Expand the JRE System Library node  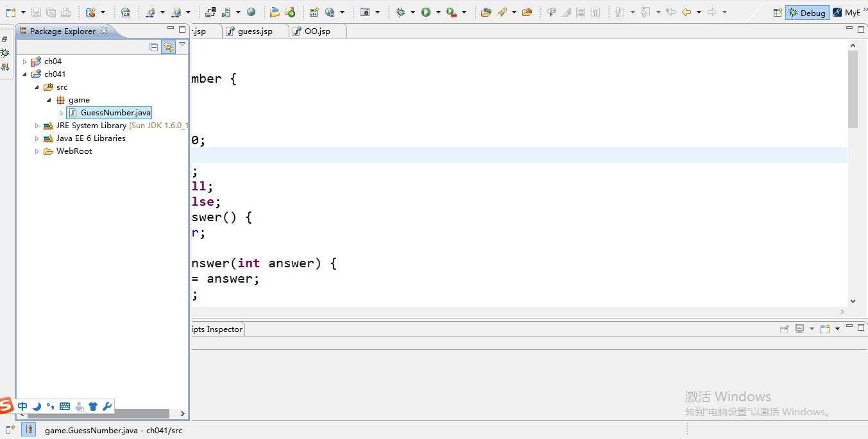pos(37,126)
